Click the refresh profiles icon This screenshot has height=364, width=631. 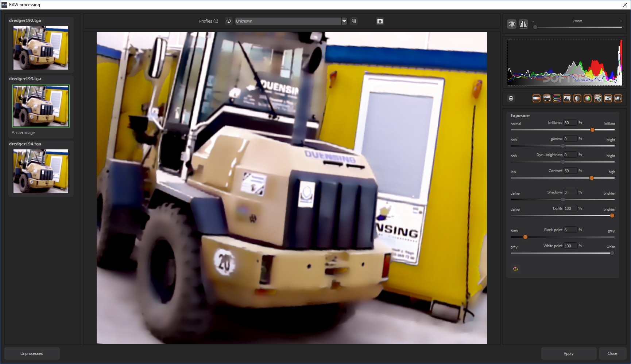229,21
